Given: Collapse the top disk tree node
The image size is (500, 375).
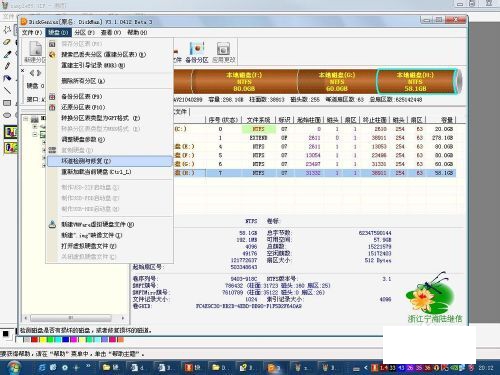Looking at the screenshot, I should pyautogui.click(x=26, y=119).
